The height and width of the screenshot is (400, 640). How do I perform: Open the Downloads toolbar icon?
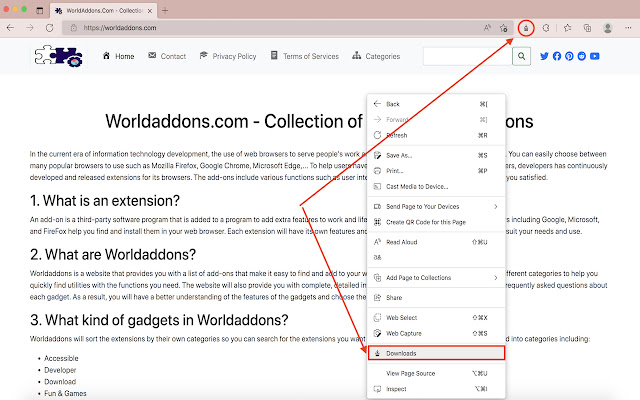pos(526,28)
